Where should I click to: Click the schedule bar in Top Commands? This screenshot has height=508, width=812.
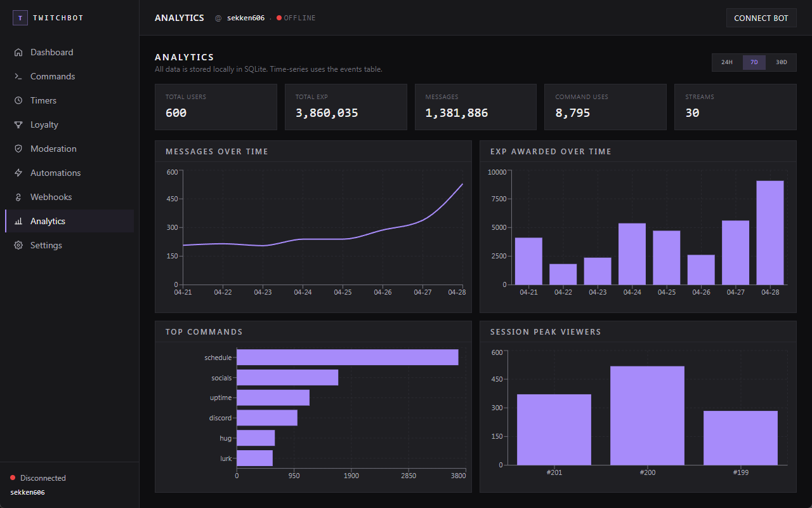(x=348, y=358)
